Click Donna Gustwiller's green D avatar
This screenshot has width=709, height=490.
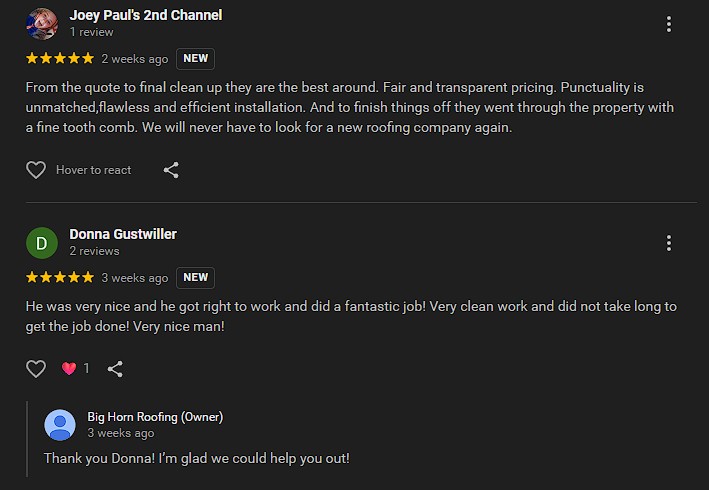pos(42,243)
